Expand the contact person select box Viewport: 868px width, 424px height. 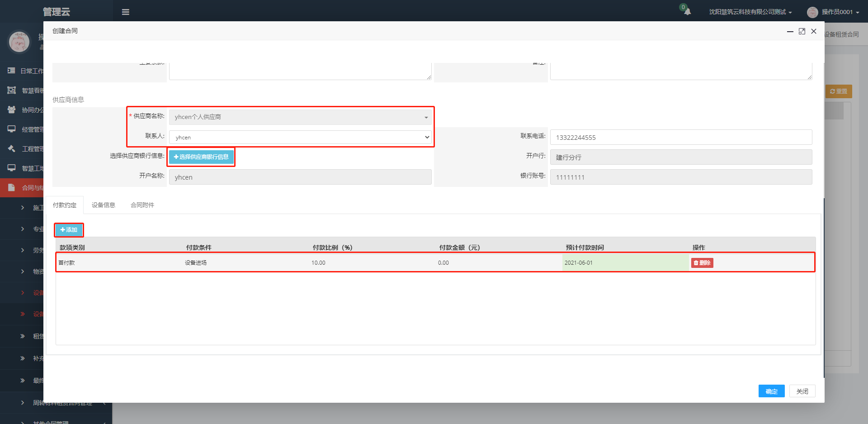300,137
